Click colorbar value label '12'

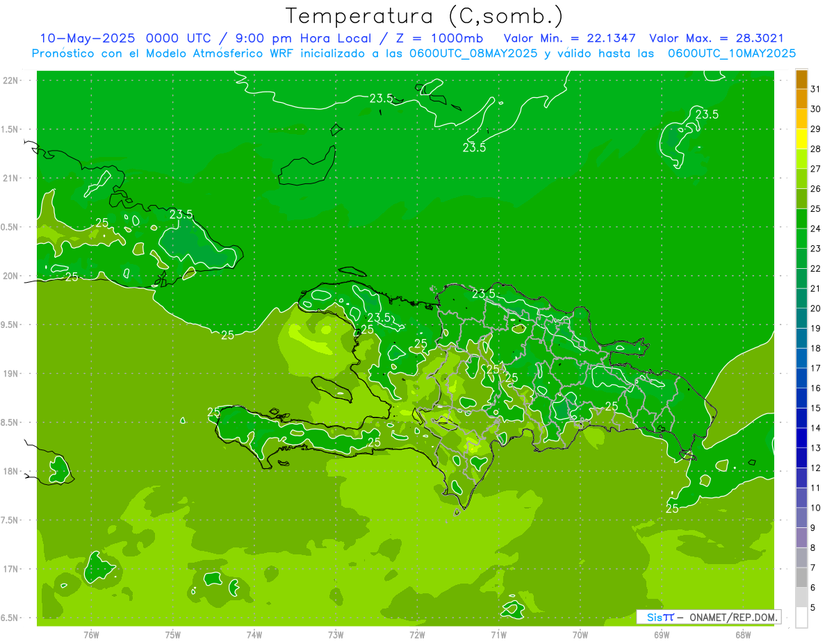click(816, 468)
